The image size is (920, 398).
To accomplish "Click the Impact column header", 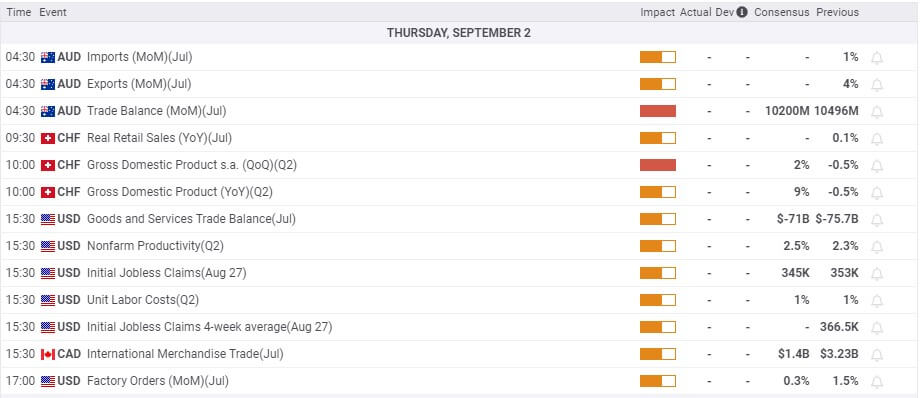I will (x=657, y=12).
